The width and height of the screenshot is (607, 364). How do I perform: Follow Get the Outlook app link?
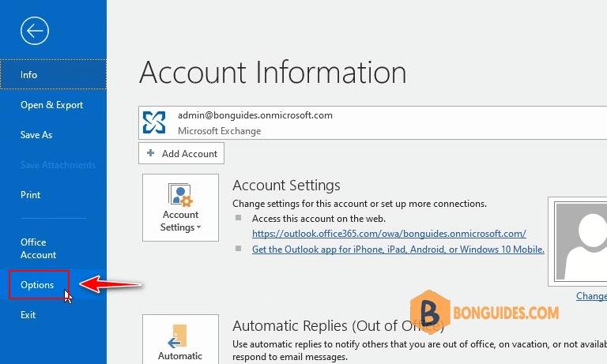(x=398, y=250)
